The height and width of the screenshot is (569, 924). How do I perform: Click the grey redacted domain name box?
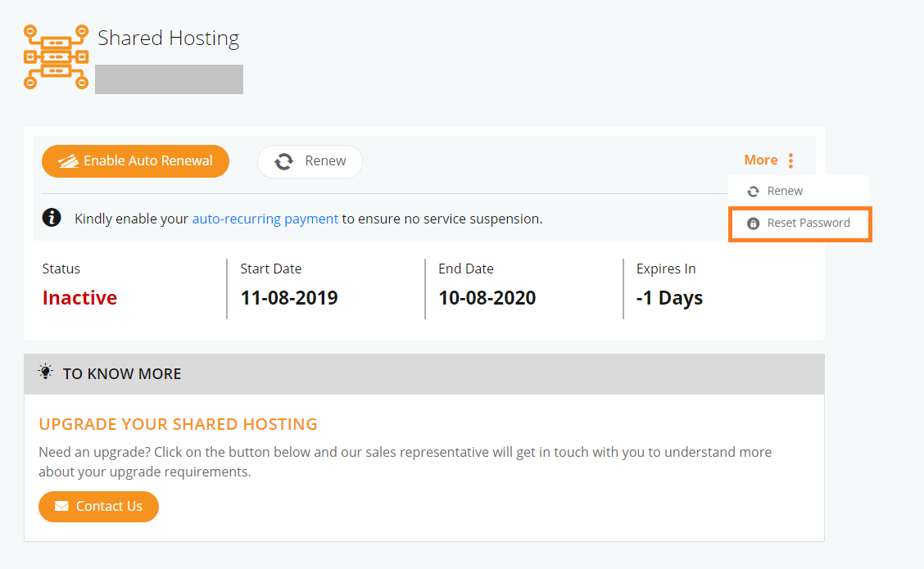169,79
